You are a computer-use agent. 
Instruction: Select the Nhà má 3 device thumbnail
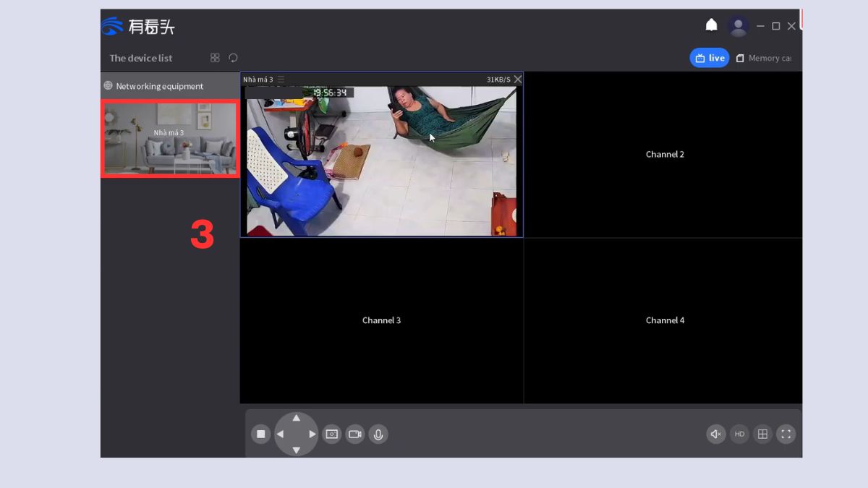[x=170, y=139]
